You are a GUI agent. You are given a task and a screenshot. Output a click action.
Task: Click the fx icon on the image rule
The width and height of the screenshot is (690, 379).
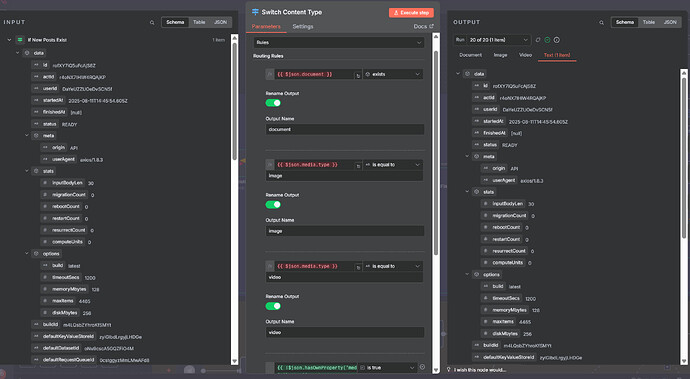[x=270, y=165]
